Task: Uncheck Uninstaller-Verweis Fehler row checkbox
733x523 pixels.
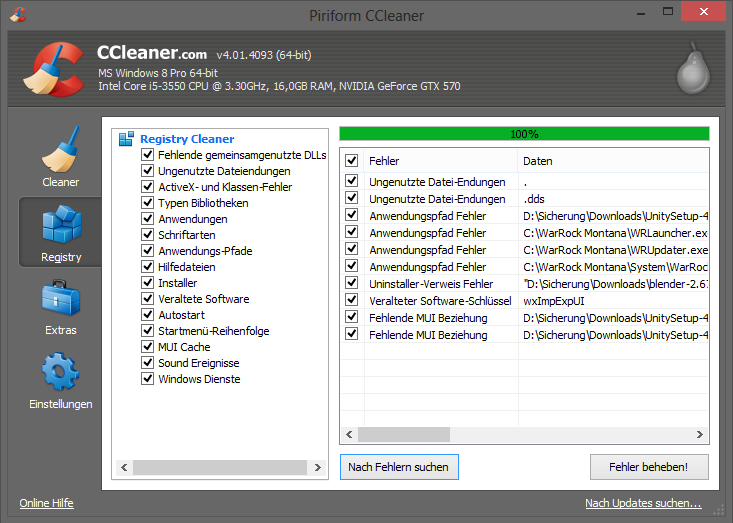Action: pyautogui.click(x=352, y=283)
